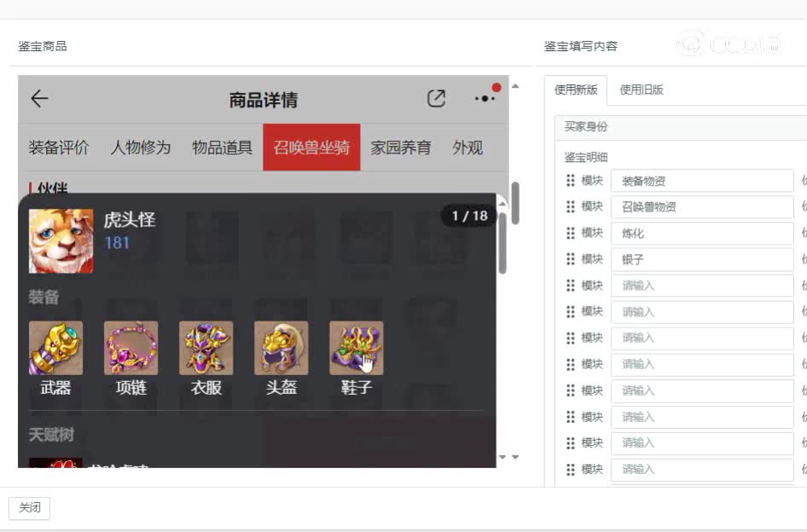Click the 关闭 button at bottom left
The height and width of the screenshot is (532, 807).
(30, 507)
